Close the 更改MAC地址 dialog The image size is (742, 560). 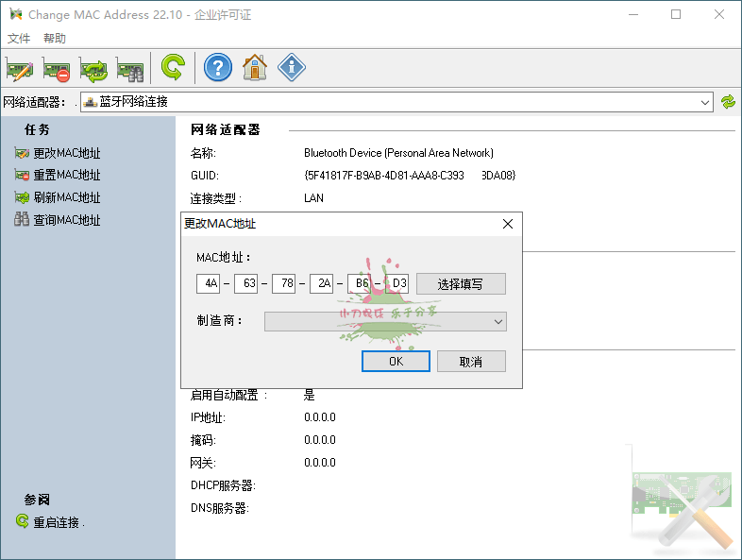click(x=507, y=224)
